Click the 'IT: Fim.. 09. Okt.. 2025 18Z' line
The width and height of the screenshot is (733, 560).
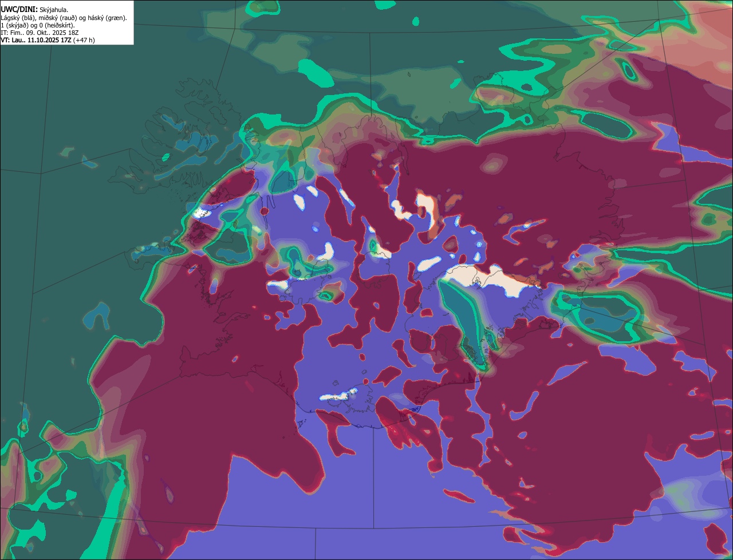38,33
